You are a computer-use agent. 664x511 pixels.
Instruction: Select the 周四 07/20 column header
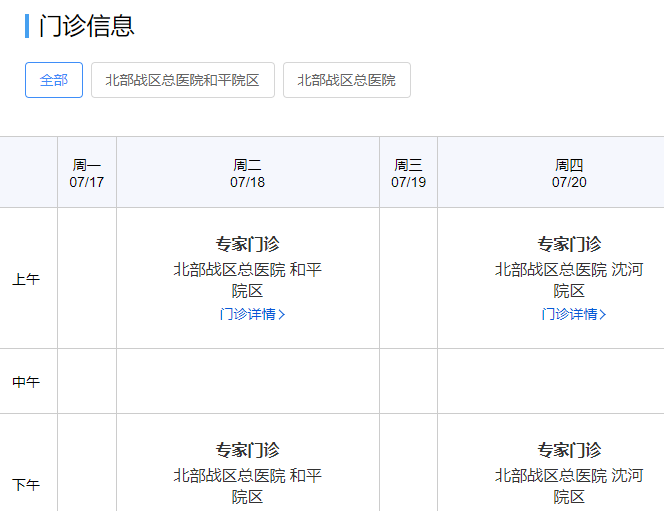pos(569,173)
